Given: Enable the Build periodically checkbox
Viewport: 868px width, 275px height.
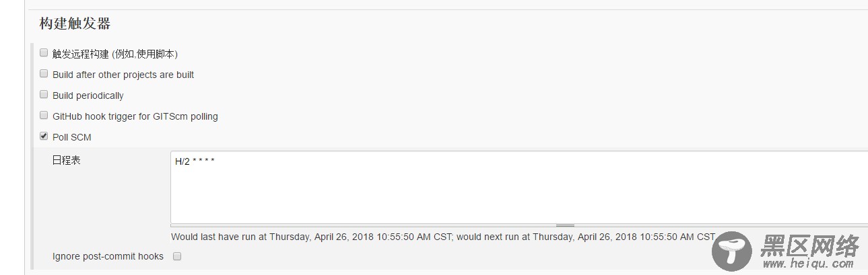Looking at the screenshot, I should (44, 95).
